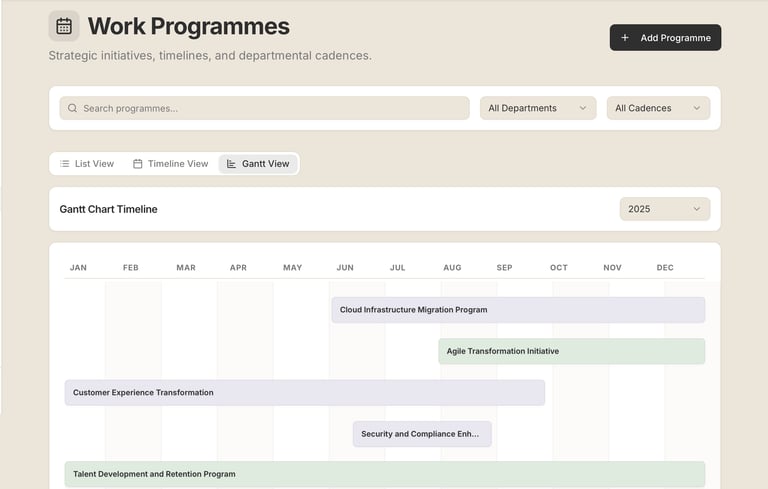Click the Gantt Chart Timeline heading
768x489 pixels.
(108, 209)
